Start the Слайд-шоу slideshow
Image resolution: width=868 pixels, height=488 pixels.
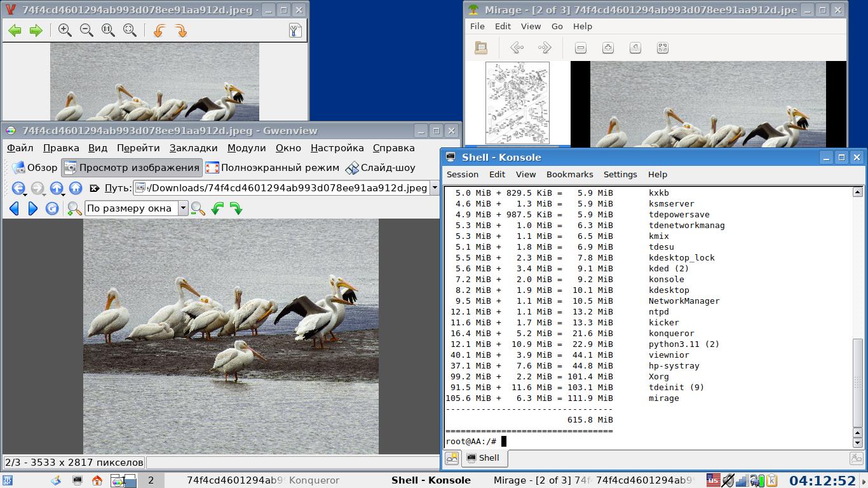pos(380,168)
